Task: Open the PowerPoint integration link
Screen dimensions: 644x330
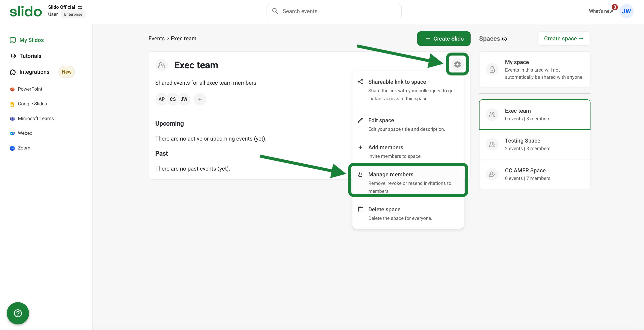Action: pos(30,89)
